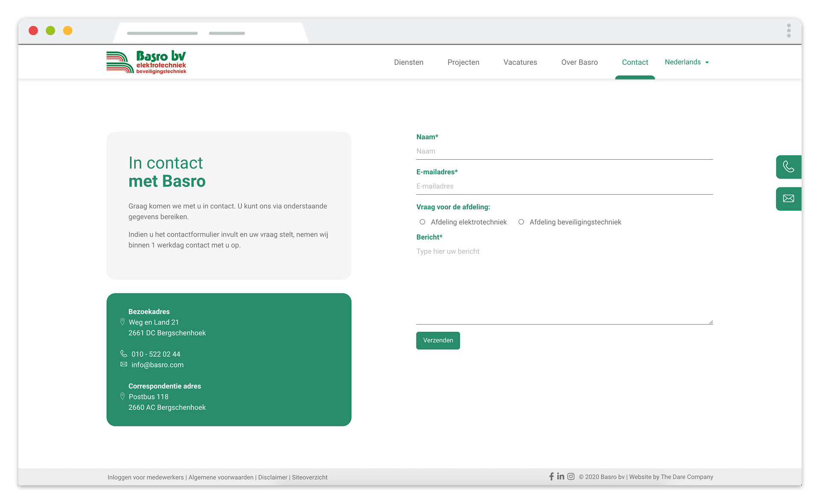The image size is (820, 504).
Task: Focus the Naam input field
Action: (x=565, y=151)
